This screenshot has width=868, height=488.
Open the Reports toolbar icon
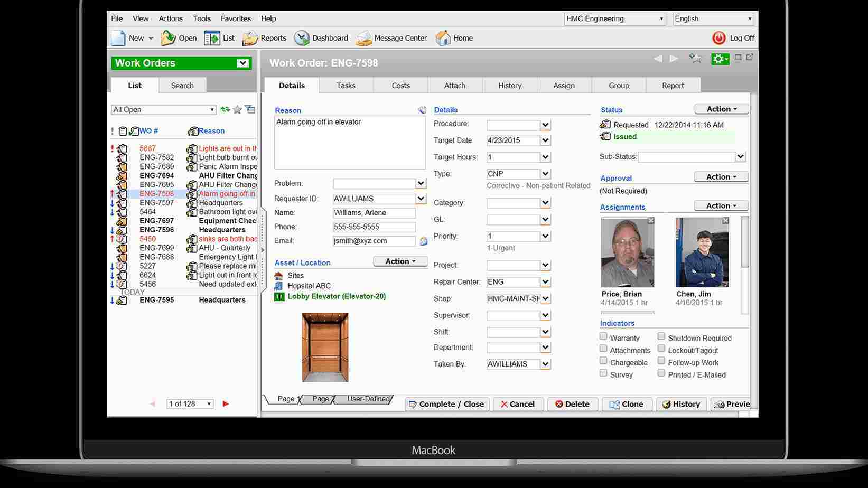(264, 37)
